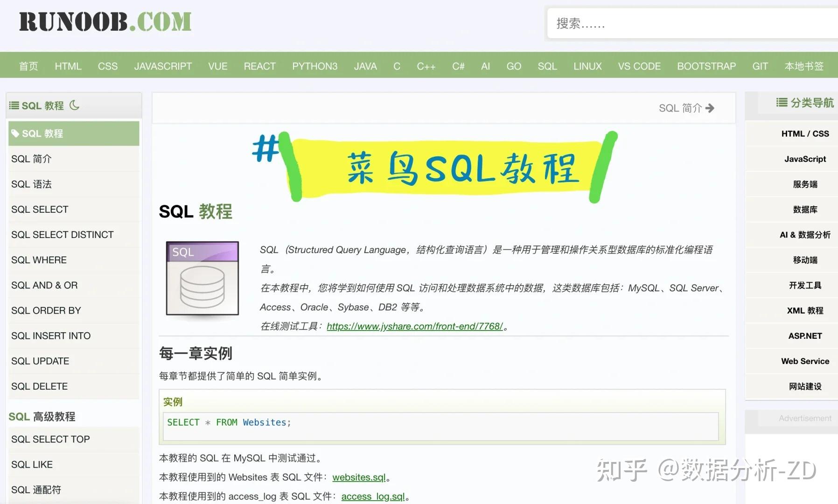Select JAVASCRIPT from the navigation bar

tap(163, 66)
